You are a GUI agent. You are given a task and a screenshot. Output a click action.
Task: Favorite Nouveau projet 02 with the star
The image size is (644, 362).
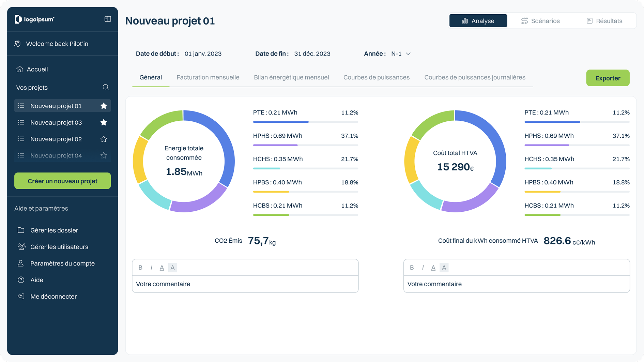(x=104, y=139)
